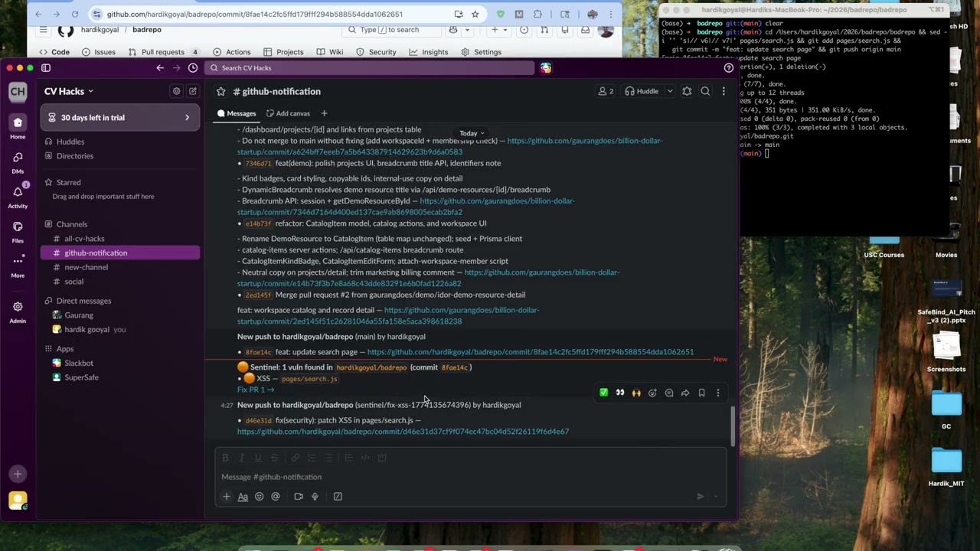Add a new channel tab

324,113
